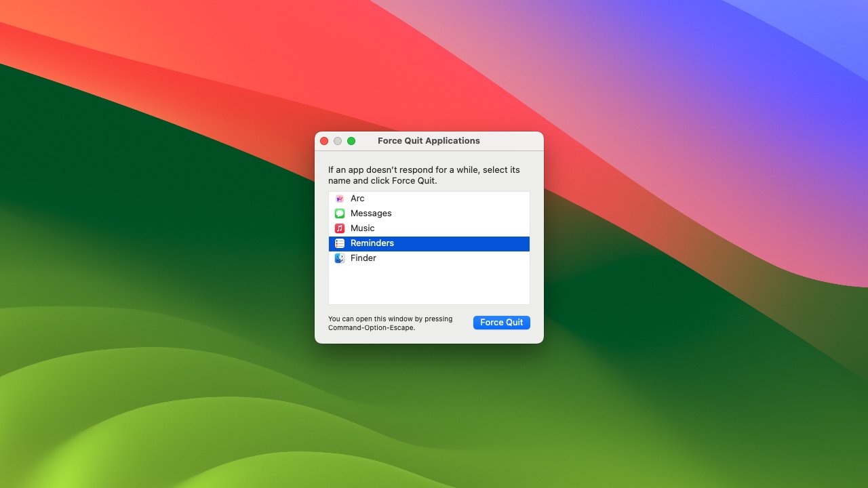Click the Finder icon in the list
The width and height of the screenshot is (868, 488).
339,258
